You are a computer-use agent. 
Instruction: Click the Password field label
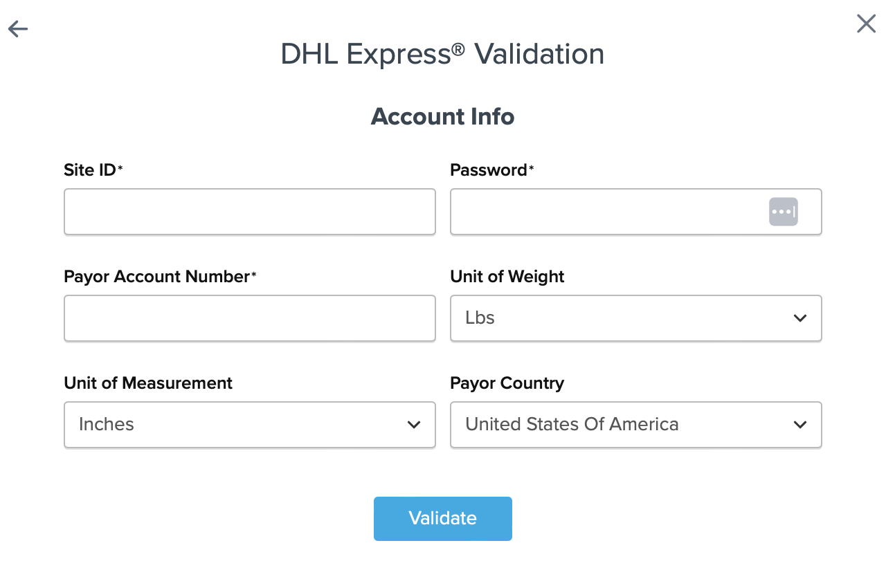tap(489, 170)
